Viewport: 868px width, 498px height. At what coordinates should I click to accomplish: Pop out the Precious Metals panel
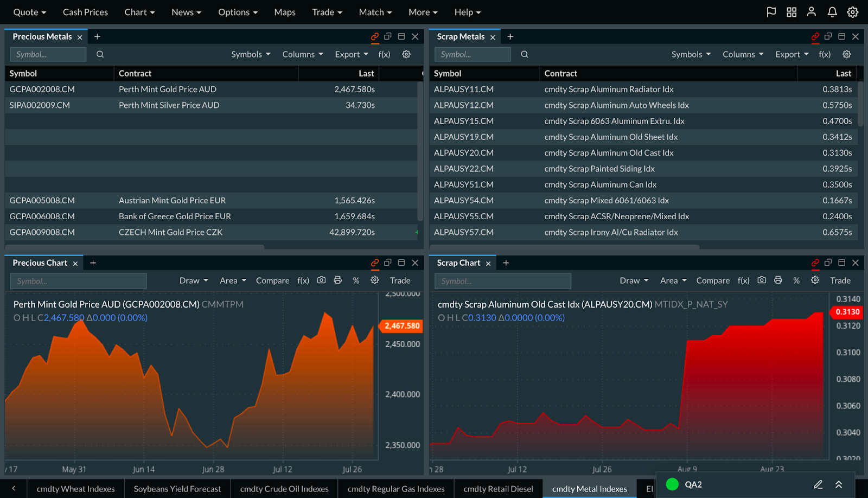pyautogui.click(x=388, y=36)
